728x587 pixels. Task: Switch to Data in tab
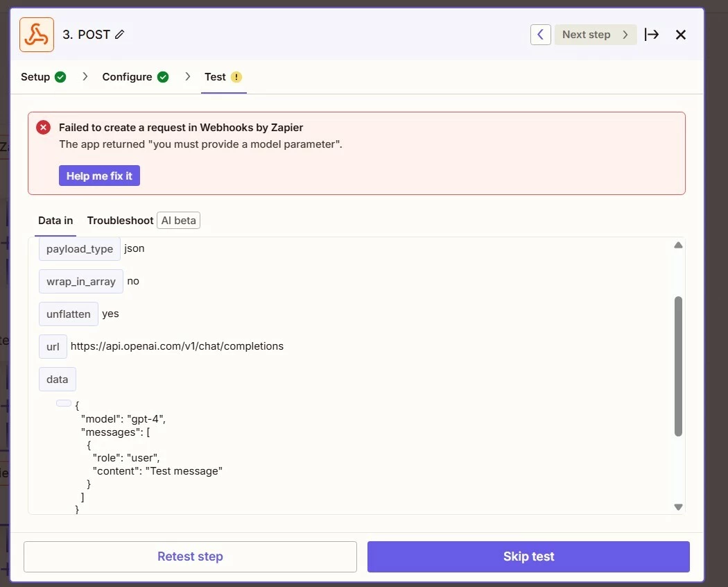pos(55,221)
